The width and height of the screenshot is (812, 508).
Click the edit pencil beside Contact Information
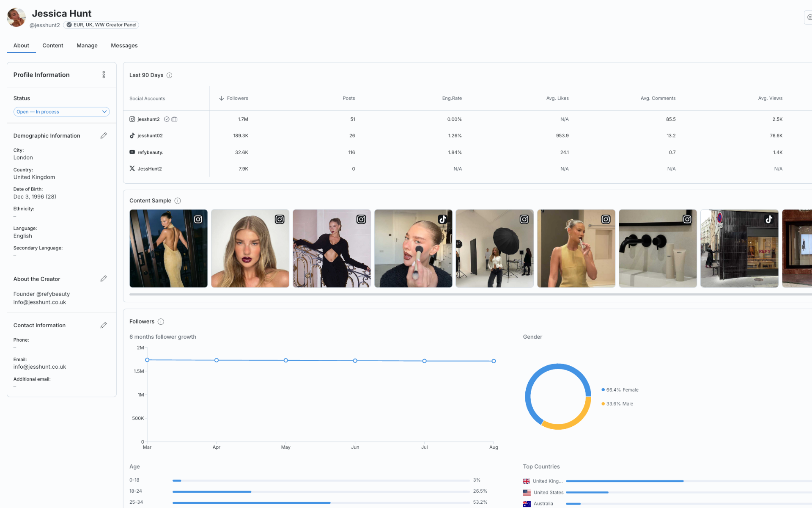tap(104, 325)
